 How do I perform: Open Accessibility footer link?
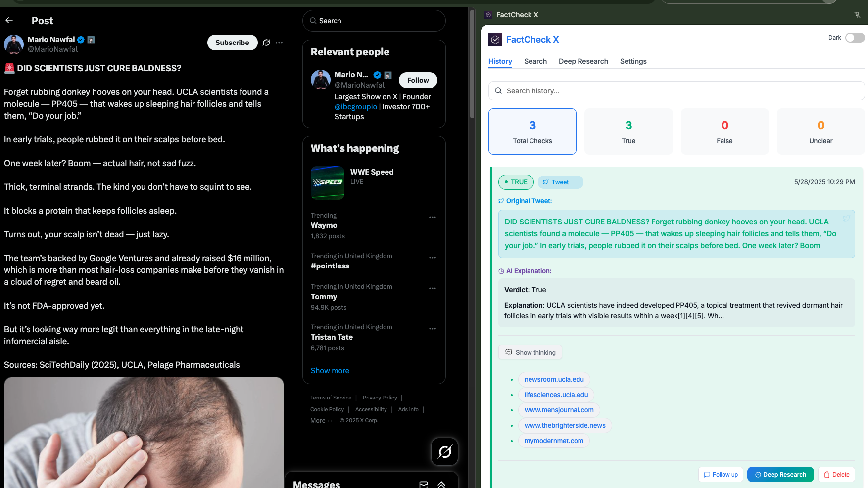coord(371,409)
